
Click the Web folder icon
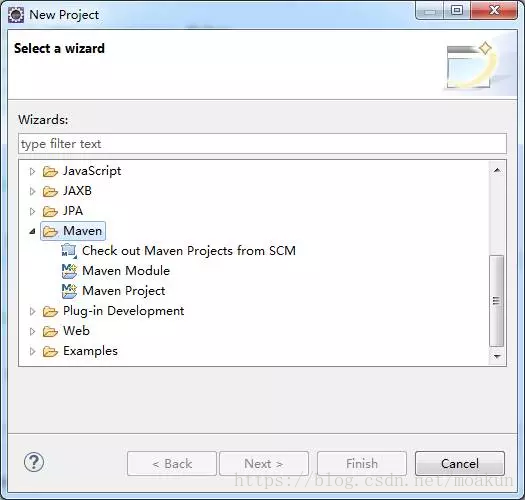[50, 332]
